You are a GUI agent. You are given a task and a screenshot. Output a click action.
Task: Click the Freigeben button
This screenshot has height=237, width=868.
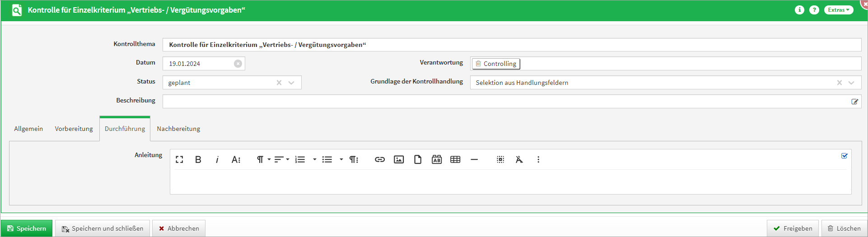793,228
